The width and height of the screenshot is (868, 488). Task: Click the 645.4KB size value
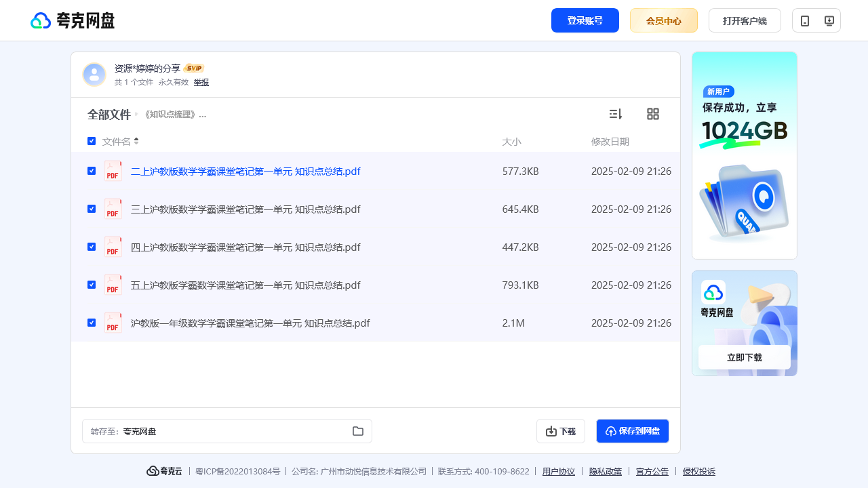pos(521,209)
